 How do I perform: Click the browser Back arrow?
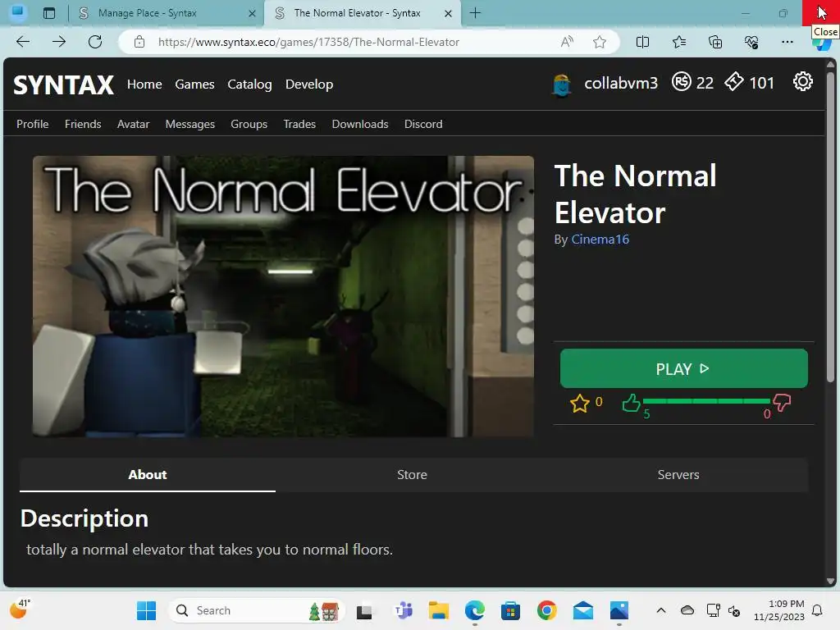click(x=23, y=42)
